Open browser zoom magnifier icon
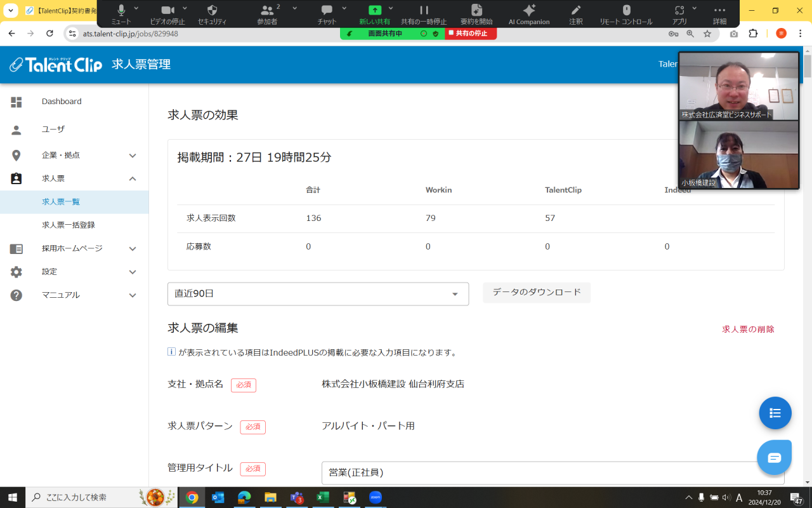Image resolution: width=812 pixels, height=508 pixels. tap(690, 34)
